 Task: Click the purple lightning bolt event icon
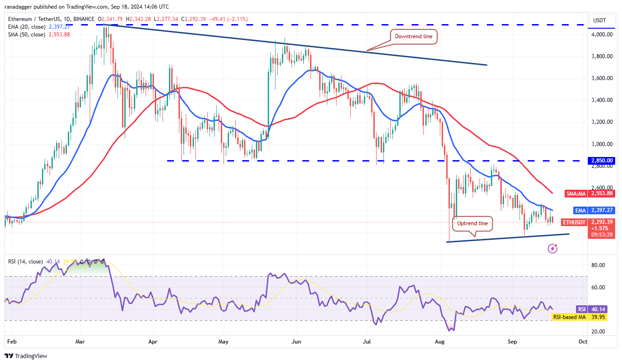[552, 248]
